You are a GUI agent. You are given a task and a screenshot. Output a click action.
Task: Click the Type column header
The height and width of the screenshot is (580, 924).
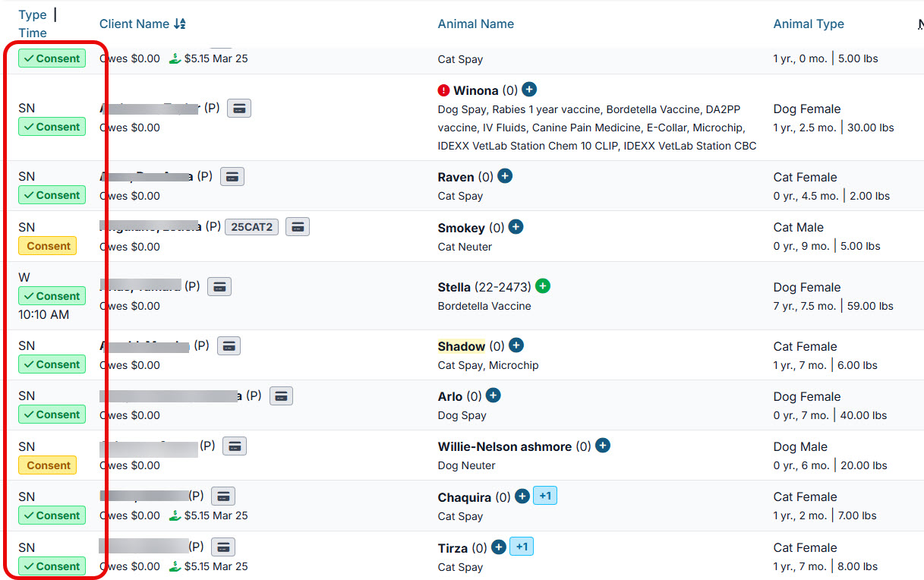[x=33, y=14]
